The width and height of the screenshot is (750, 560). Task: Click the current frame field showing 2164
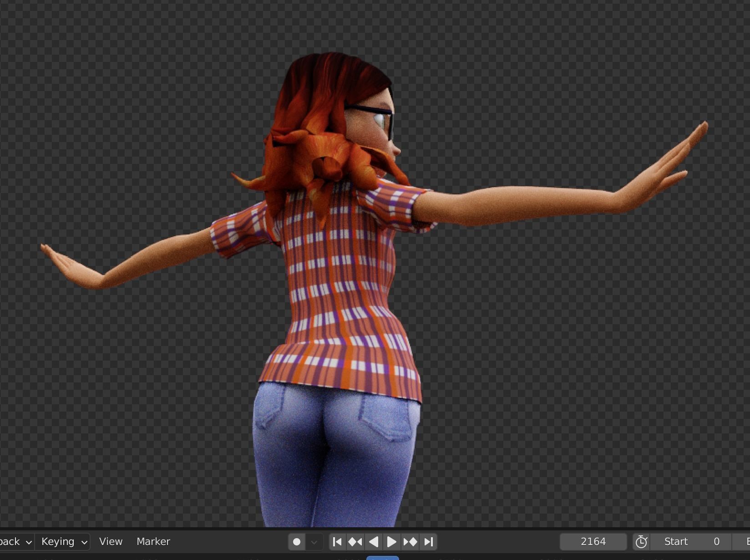pyautogui.click(x=593, y=541)
